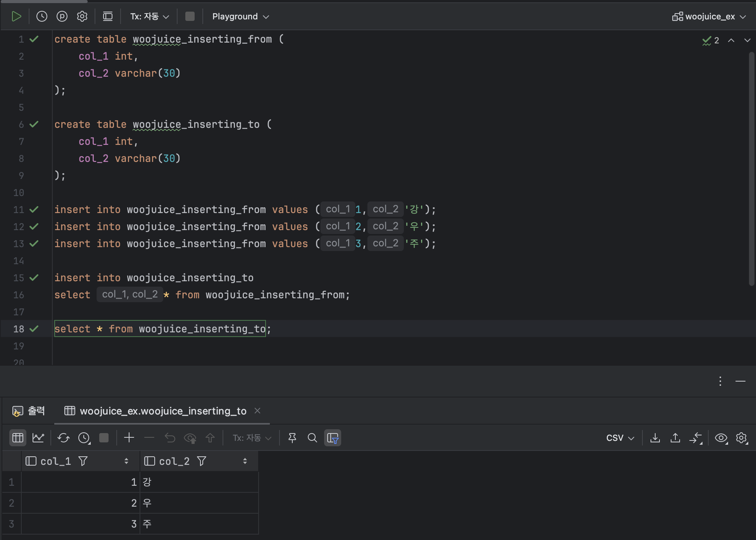Image resolution: width=756 pixels, height=540 pixels.
Task: Revert changes with undo arrow icon
Action: point(170,438)
